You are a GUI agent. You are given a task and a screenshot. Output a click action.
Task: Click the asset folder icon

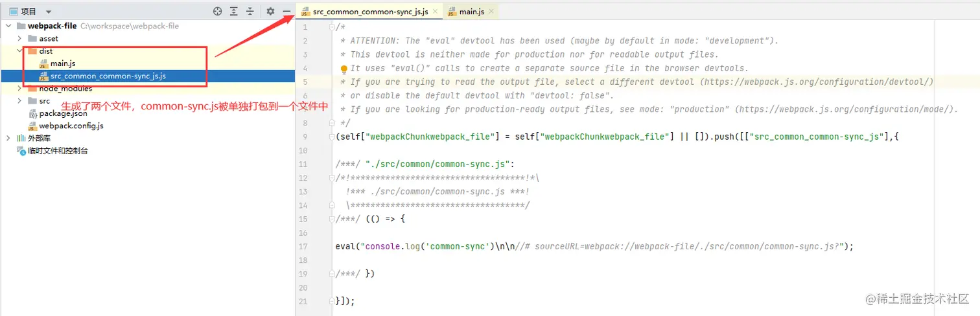pyautogui.click(x=32, y=39)
